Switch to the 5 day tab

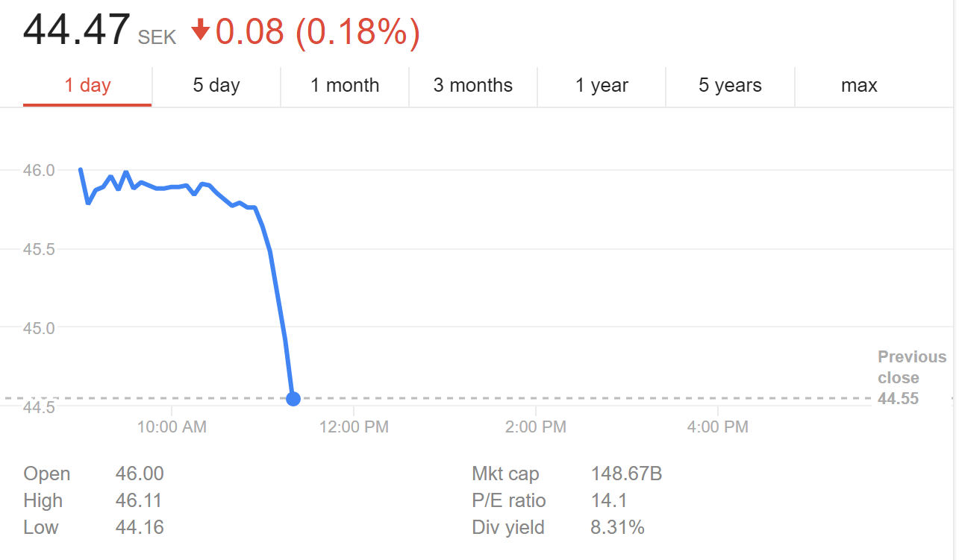[216, 86]
